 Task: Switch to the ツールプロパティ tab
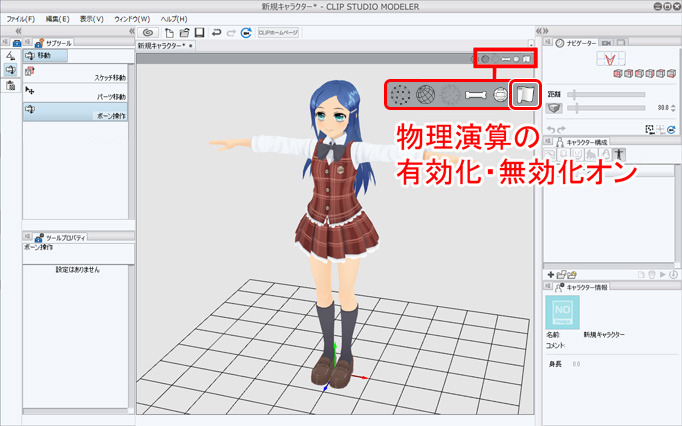(x=60, y=238)
